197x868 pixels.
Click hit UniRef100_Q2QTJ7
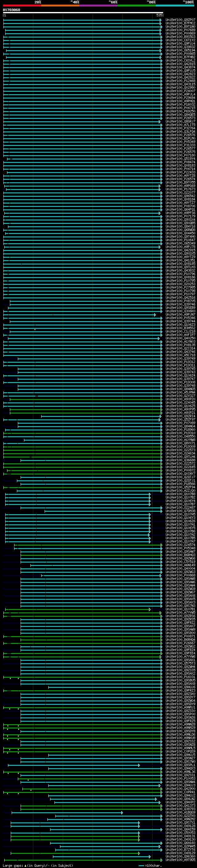[180, 477]
